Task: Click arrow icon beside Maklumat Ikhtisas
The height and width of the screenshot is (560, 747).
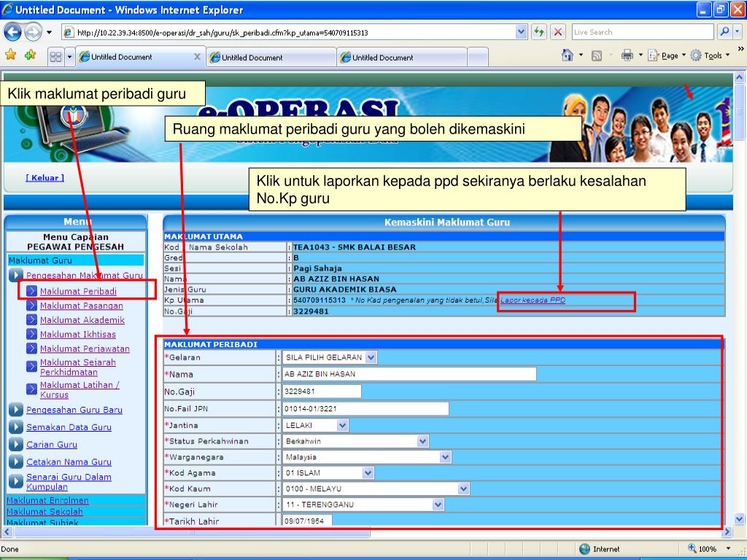Action: click(x=32, y=334)
